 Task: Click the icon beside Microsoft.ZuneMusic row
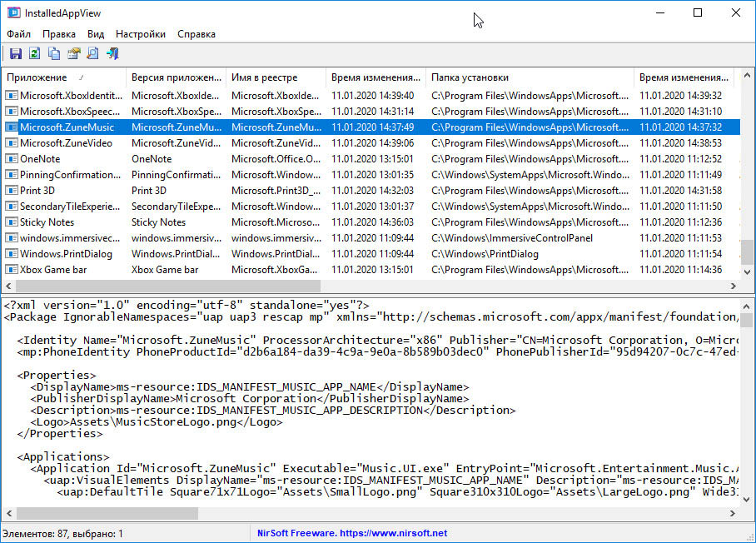pyautogui.click(x=12, y=127)
